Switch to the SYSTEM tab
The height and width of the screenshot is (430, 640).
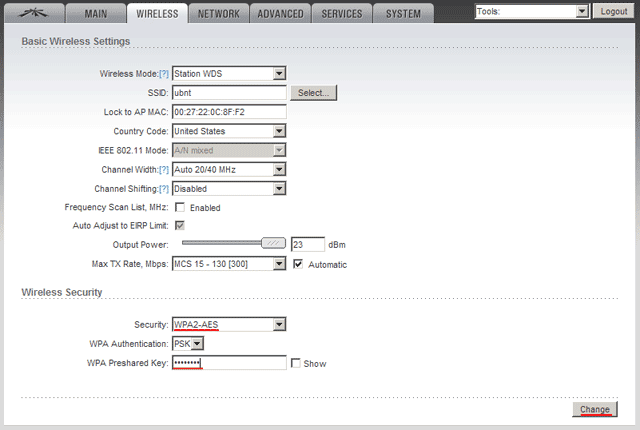(403, 13)
